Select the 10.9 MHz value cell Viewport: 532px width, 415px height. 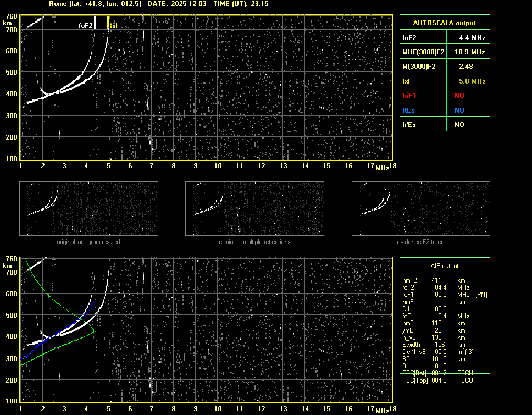(469, 52)
